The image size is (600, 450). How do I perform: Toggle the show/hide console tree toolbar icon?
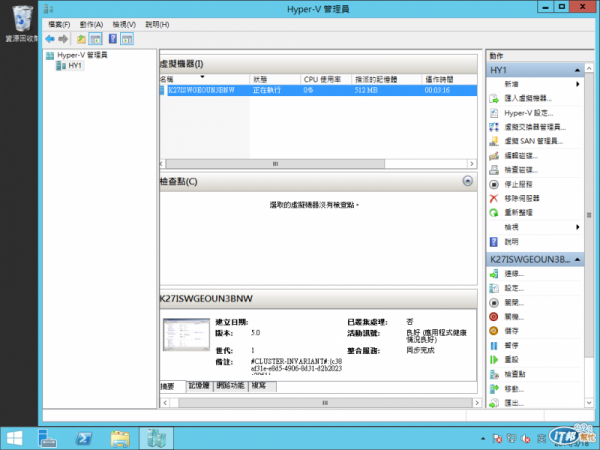[95, 39]
